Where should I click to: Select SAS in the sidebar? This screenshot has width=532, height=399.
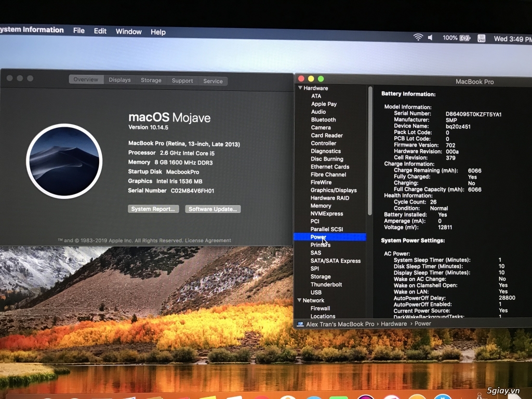click(315, 253)
